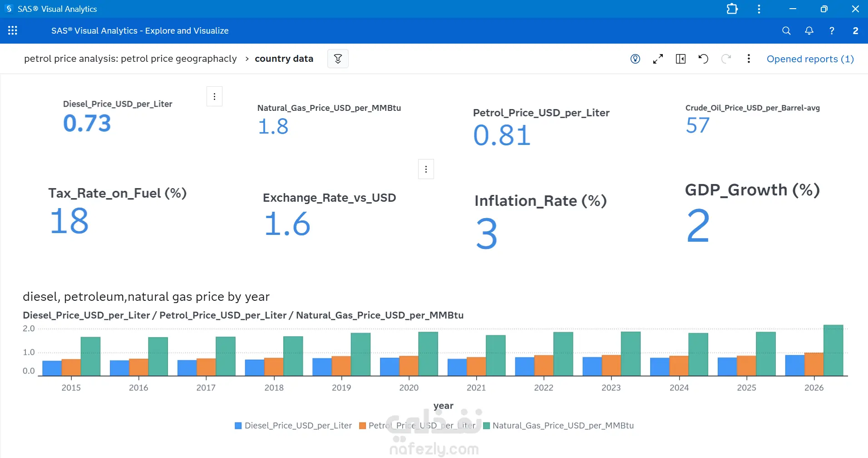Open the notifications bell
Viewport: 868px width, 458px height.
809,30
